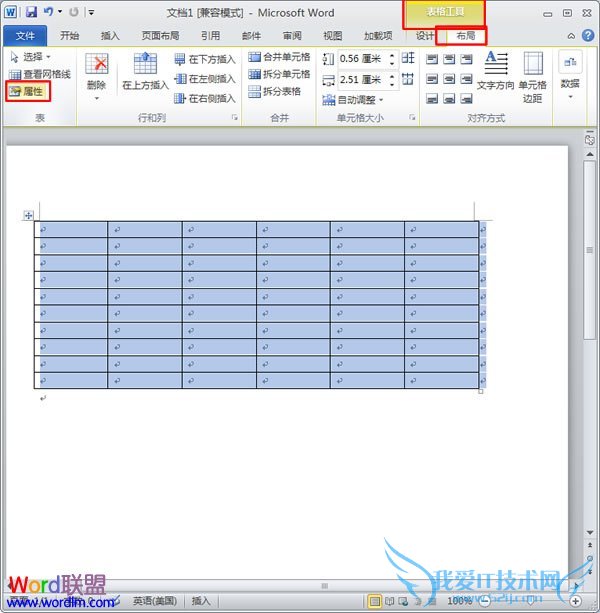Click the 英语(美国) language status entry

pyautogui.click(x=155, y=600)
